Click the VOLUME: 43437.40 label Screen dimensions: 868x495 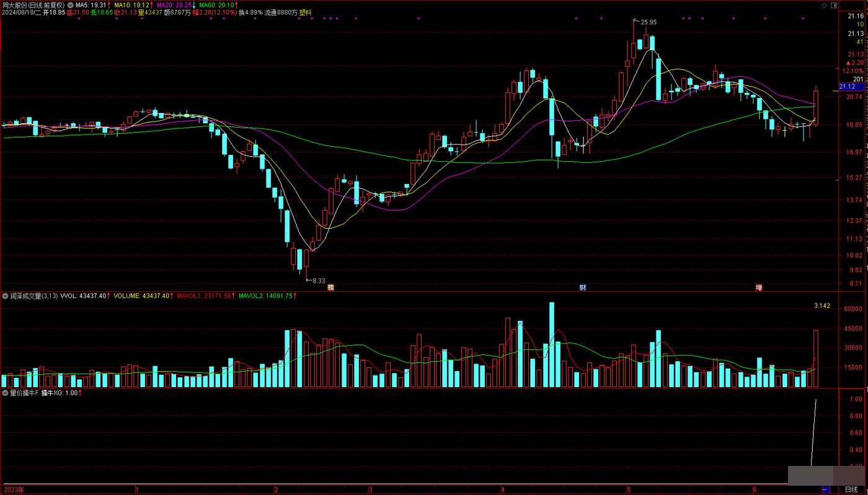click(x=143, y=296)
